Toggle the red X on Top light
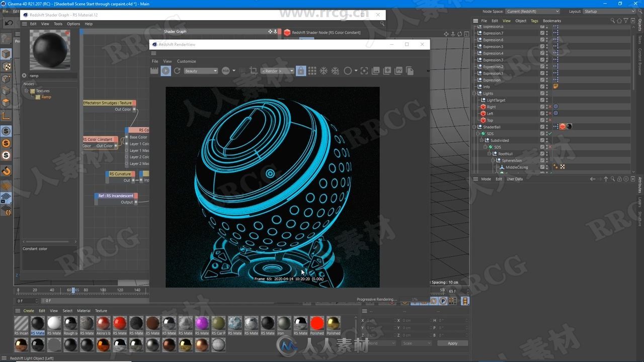This screenshot has width=644, height=362. tap(550, 120)
